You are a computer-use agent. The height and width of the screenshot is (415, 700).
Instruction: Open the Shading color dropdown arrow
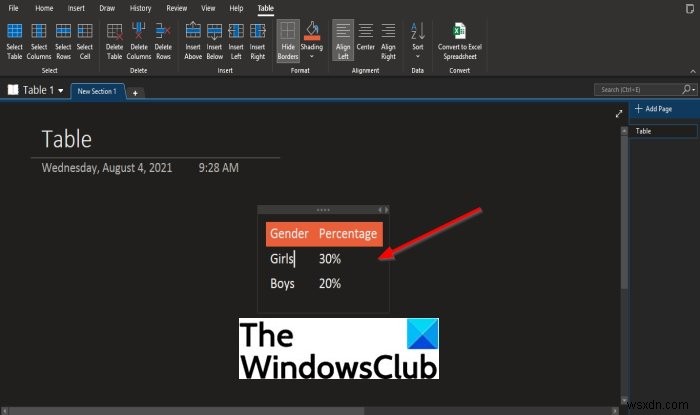click(312, 57)
